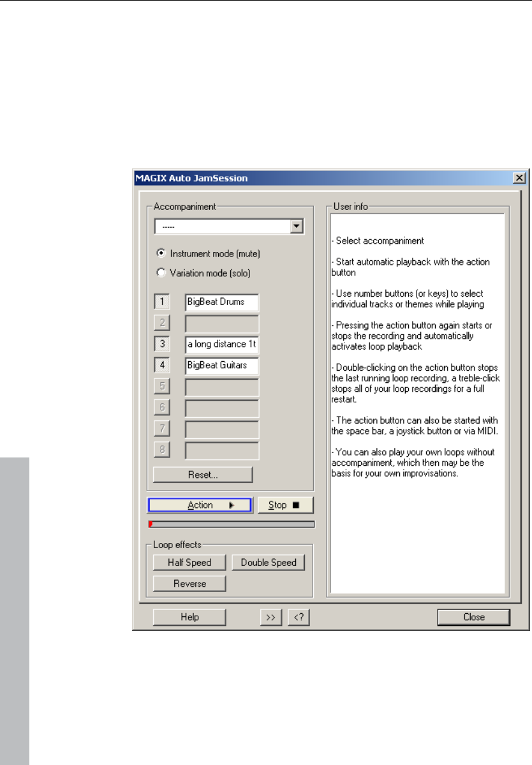Click the 'a long distance 1t' field
This screenshot has height=765, width=532.
(x=222, y=345)
